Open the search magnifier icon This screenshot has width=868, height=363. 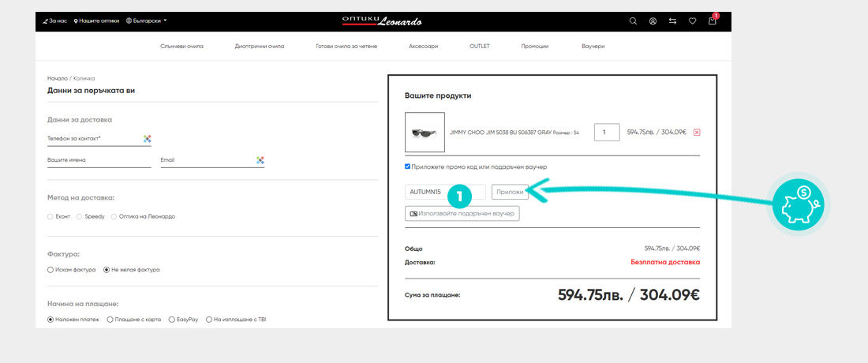tap(633, 21)
